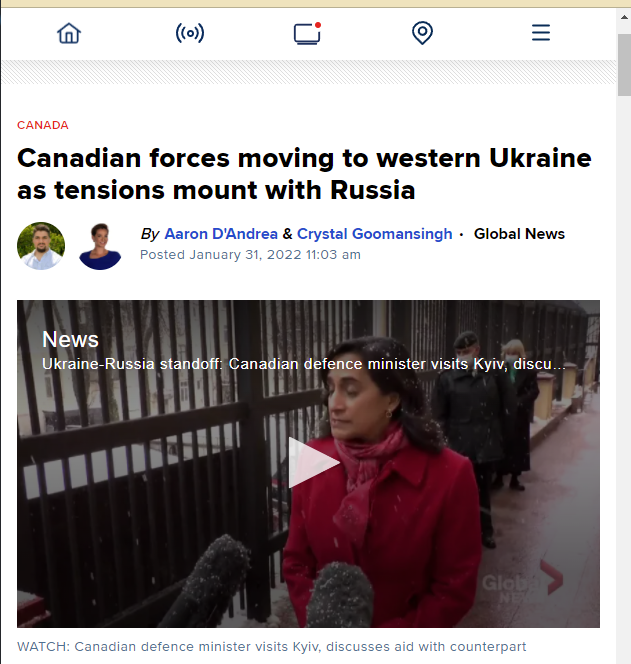
Task: Click the article headline about Canadian forces
Action: pos(304,174)
